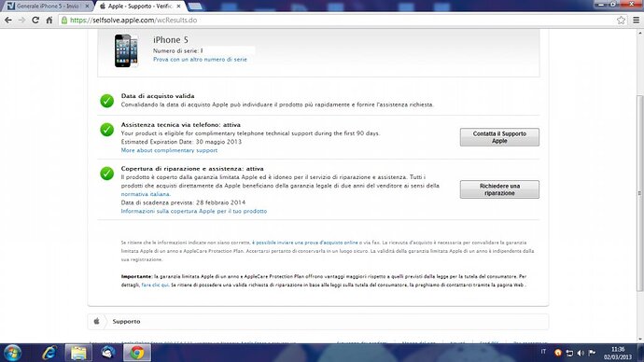Click the fare clic qui link
Image resolution: width=644 pixels, height=362 pixels.
coord(155,285)
